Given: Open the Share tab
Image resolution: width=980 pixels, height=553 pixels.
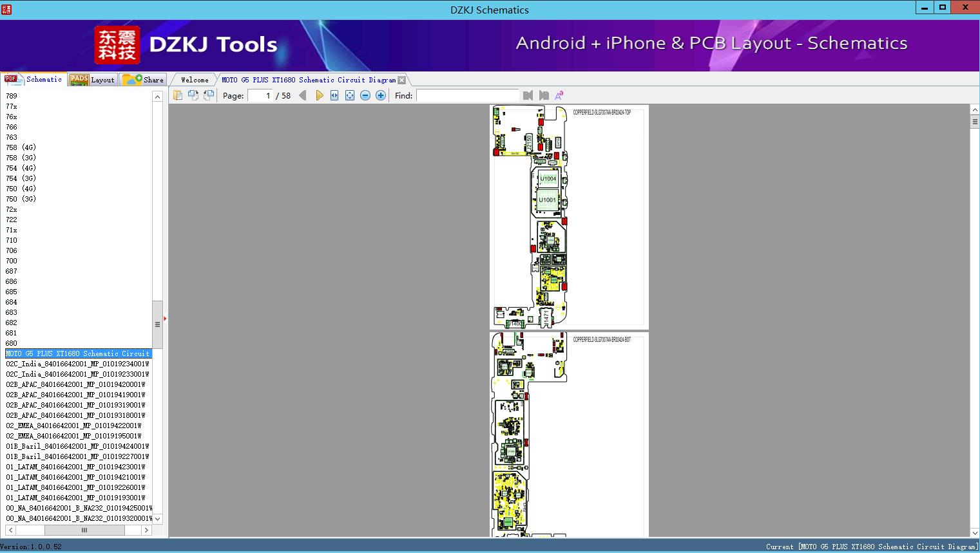Looking at the screenshot, I should click(143, 80).
